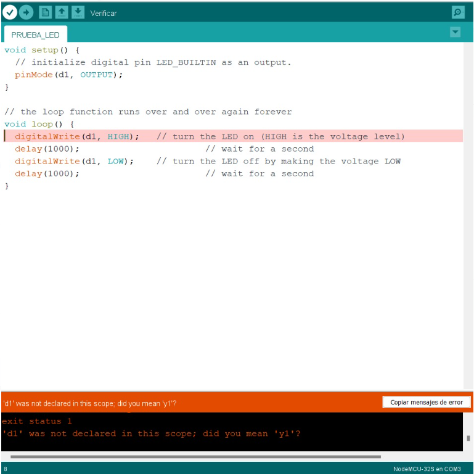Viewport: 474px width, 476px height.
Task: Click the console vertical scrollbar handle
Action: coord(468,438)
